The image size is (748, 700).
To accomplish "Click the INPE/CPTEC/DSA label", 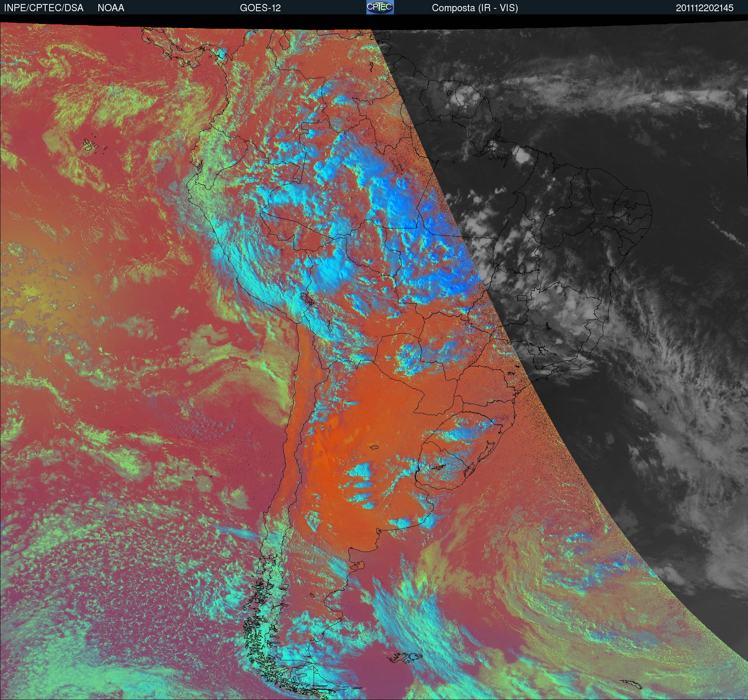I will [x=44, y=8].
